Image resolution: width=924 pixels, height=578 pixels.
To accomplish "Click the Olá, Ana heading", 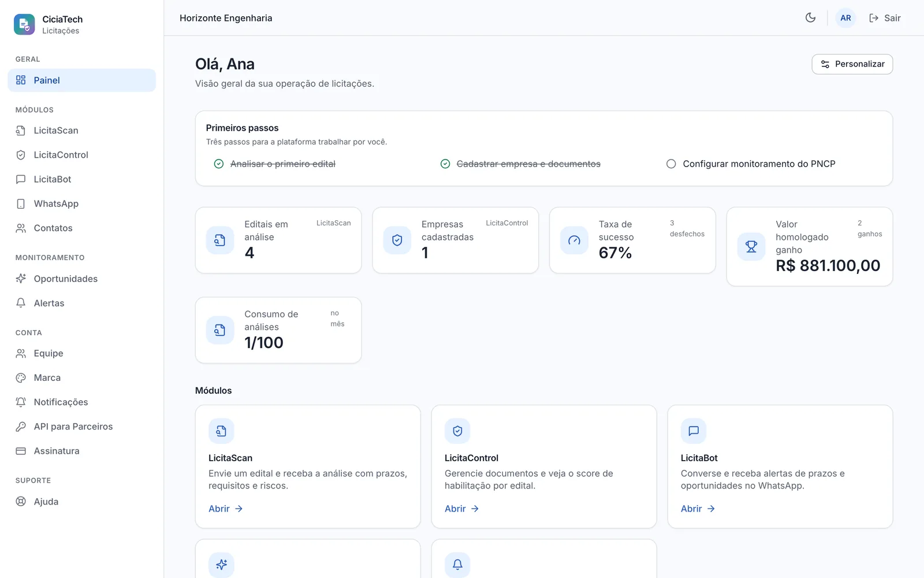I will 225,64.
